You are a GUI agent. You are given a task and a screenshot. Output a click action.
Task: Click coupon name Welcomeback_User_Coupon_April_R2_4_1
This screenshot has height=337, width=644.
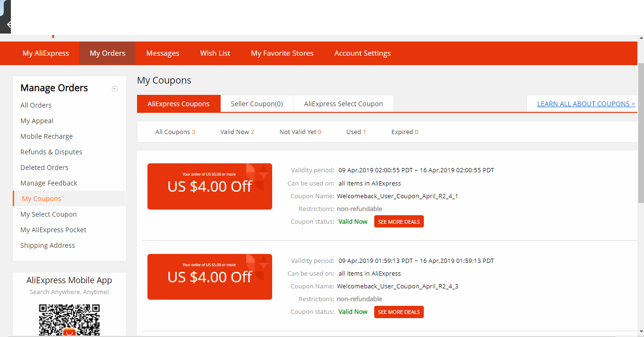397,196
